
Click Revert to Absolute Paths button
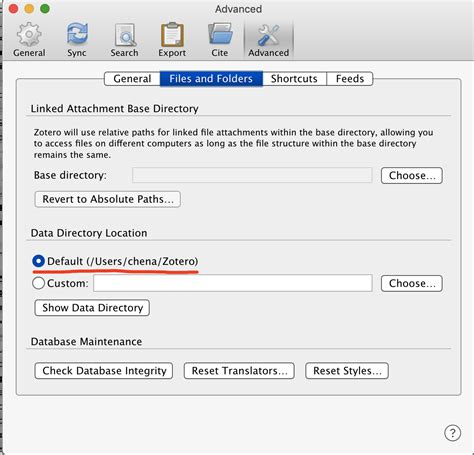[x=108, y=199]
